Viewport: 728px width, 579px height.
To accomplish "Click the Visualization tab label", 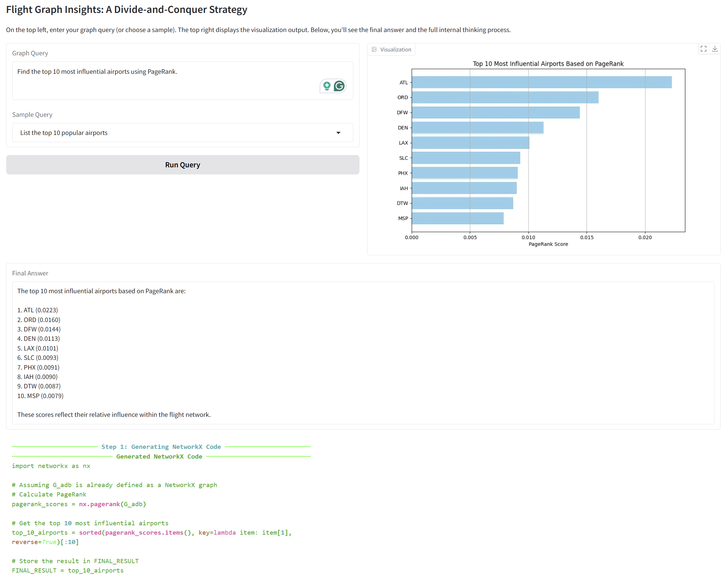I will [x=395, y=50].
